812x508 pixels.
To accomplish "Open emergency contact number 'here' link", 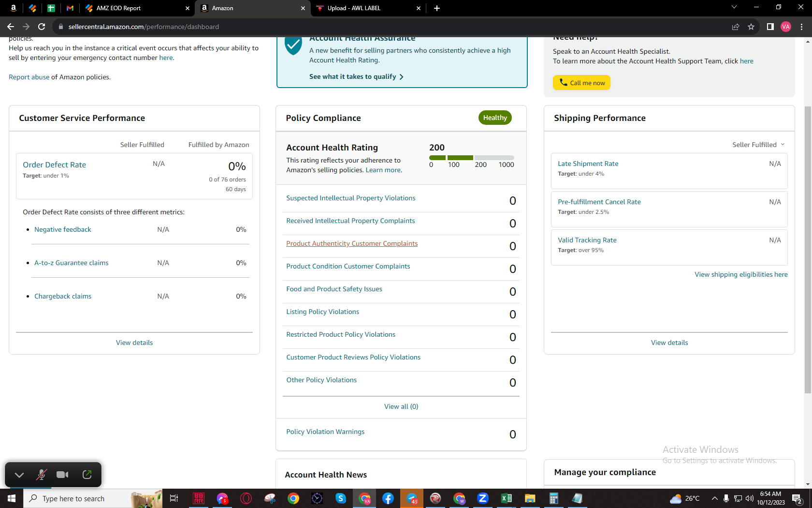I will (x=166, y=58).
